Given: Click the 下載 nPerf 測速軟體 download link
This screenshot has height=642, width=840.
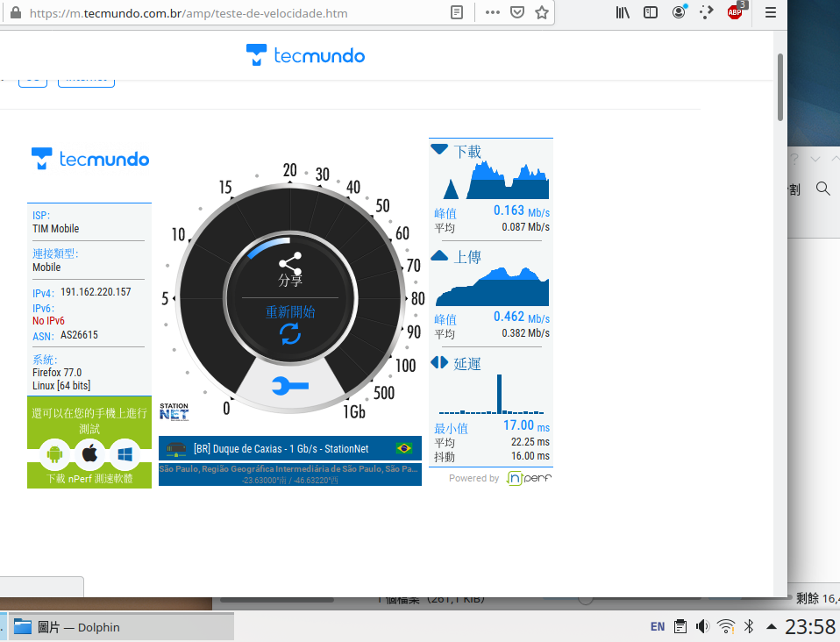Looking at the screenshot, I should click(x=89, y=479).
